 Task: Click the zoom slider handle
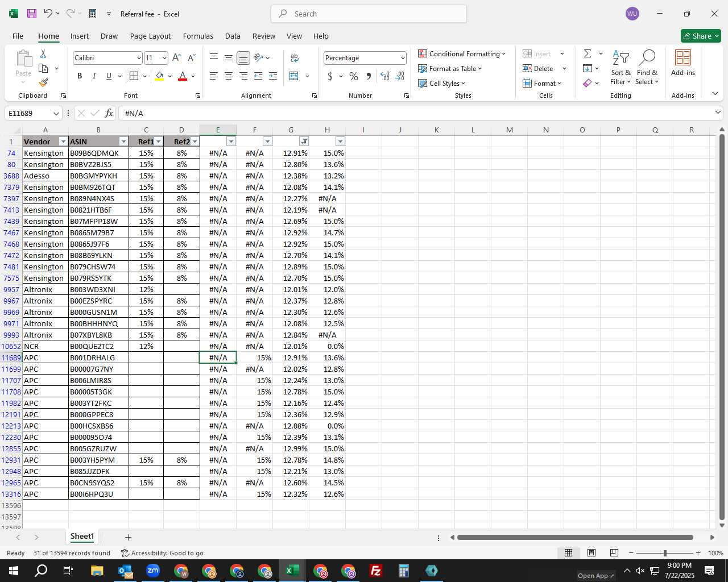(664, 553)
